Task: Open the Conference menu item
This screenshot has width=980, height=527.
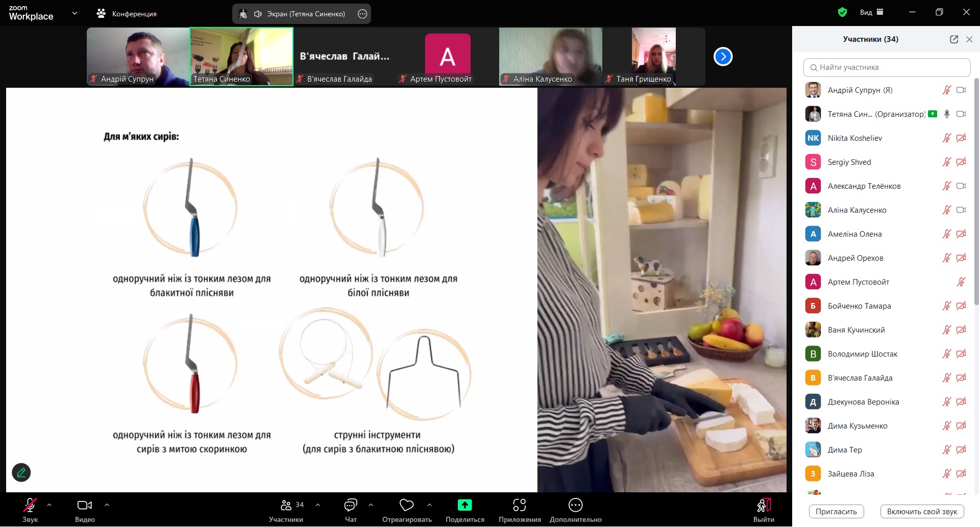Action: pos(127,14)
